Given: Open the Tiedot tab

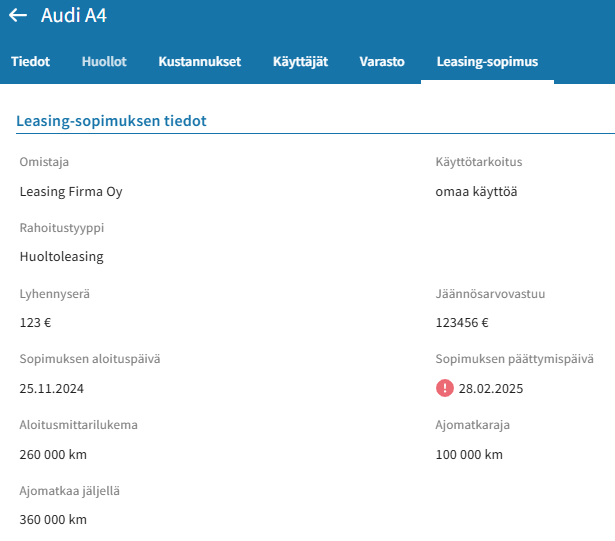Looking at the screenshot, I should 31,62.
